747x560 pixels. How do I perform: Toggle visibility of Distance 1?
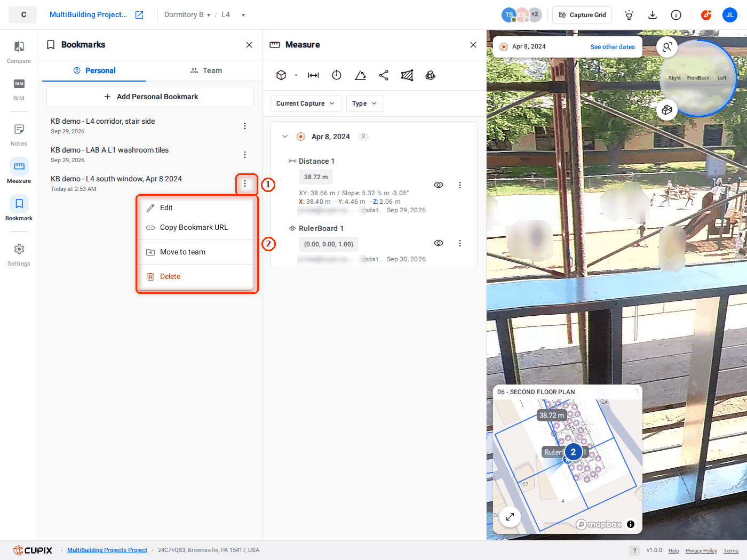pos(439,185)
